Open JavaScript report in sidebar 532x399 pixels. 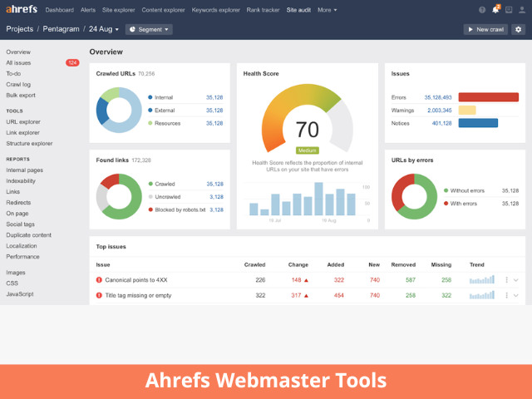[x=20, y=294]
